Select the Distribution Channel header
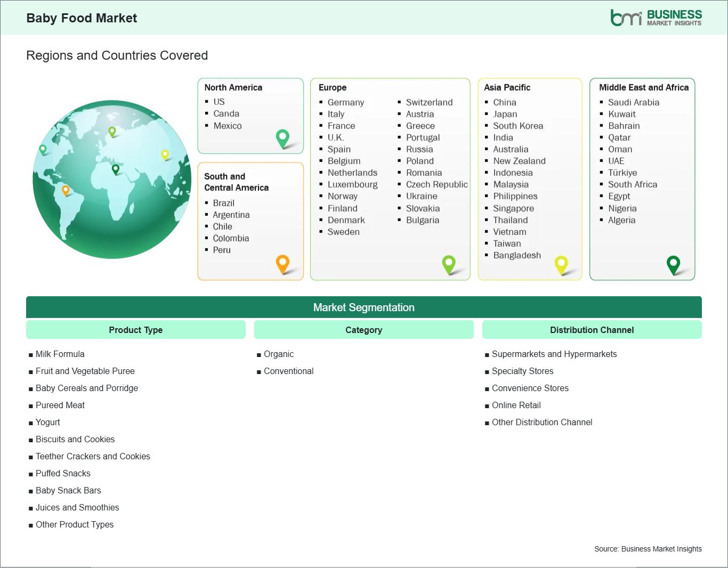Image resolution: width=728 pixels, height=568 pixels. coord(592,330)
